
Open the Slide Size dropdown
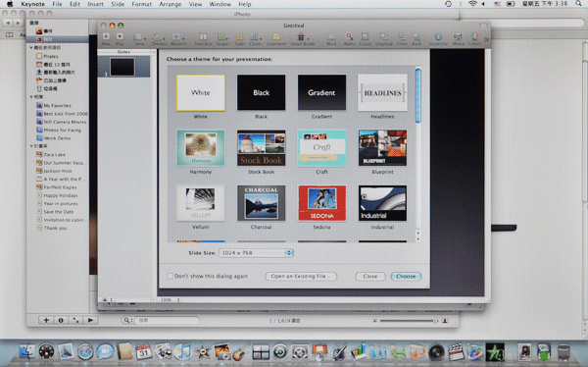(256, 253)
